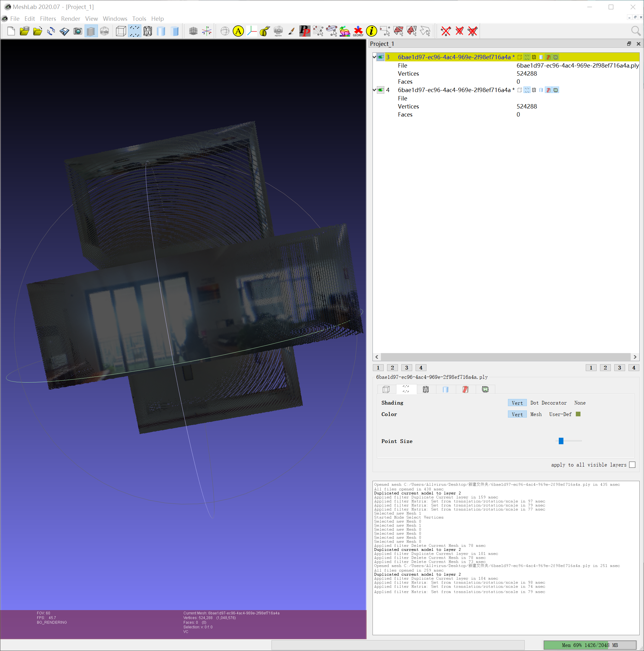Click the Save Mesh floppy icon
644x651 pixels.
[64, 31]
